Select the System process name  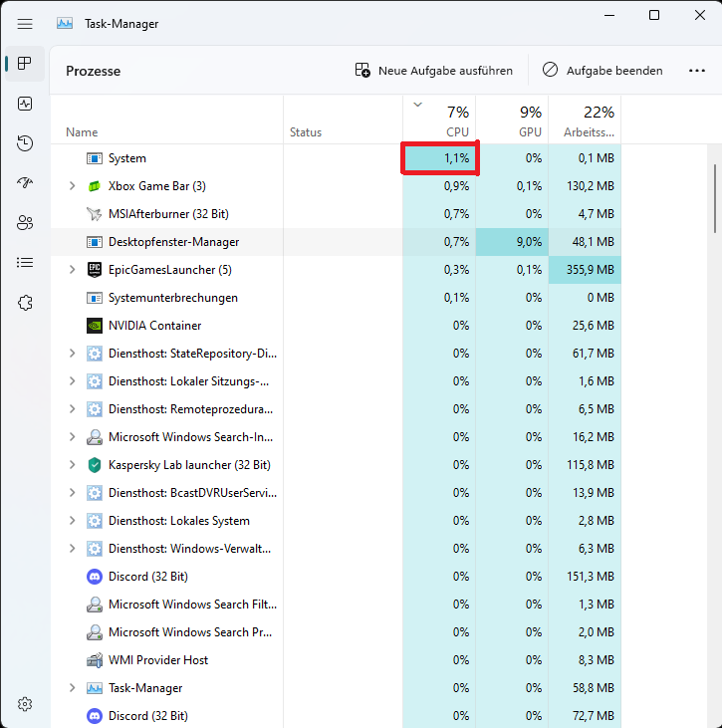127,158
